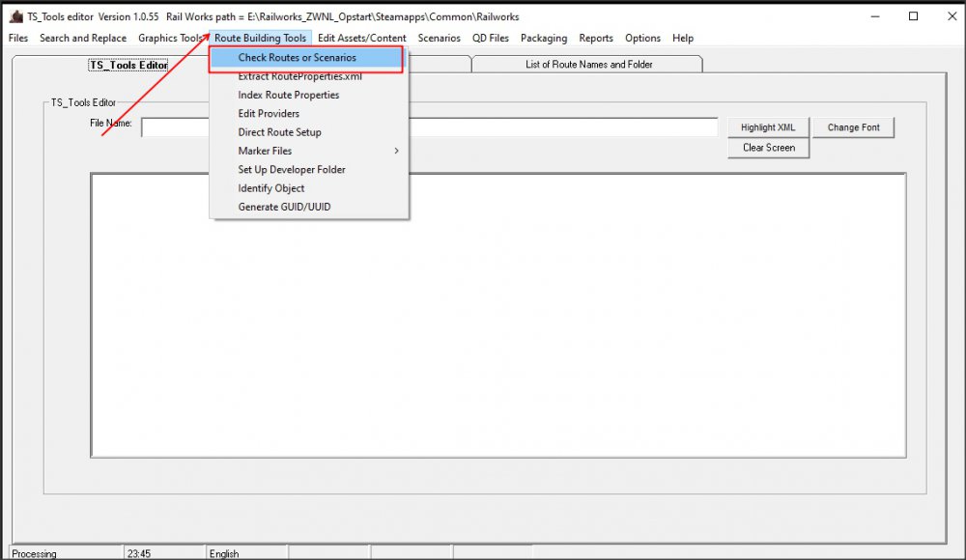This screenshot has height=560, width=966.
Task: Click the TS_Tools app icon in title bar
Action: 15,17
